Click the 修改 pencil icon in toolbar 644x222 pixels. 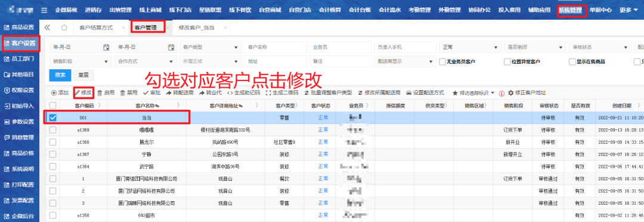(77, 93)
